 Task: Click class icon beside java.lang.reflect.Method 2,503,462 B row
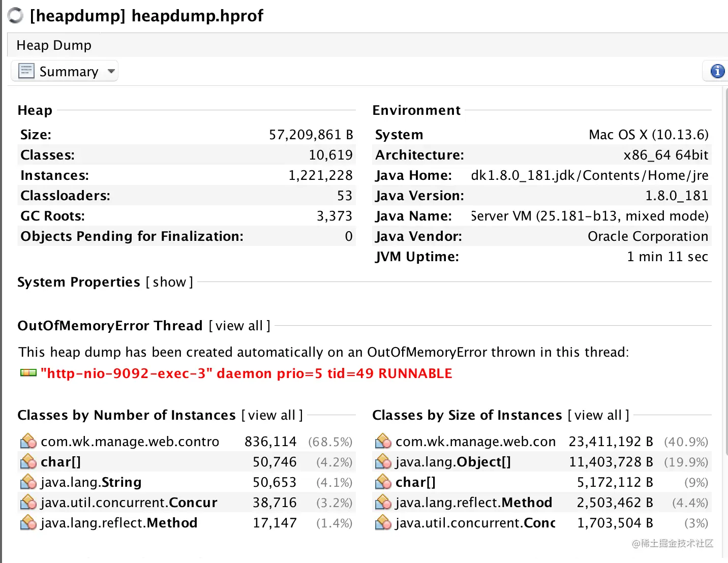point(383,502)
